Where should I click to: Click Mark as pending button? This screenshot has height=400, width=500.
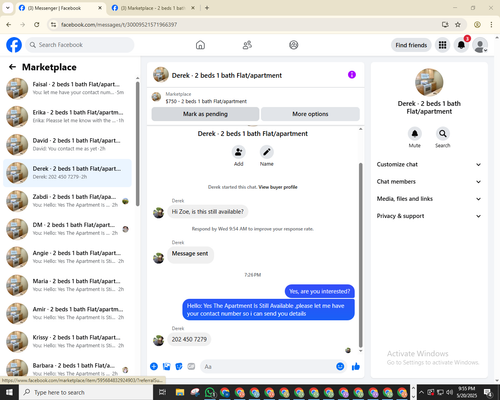coord(205,114)
